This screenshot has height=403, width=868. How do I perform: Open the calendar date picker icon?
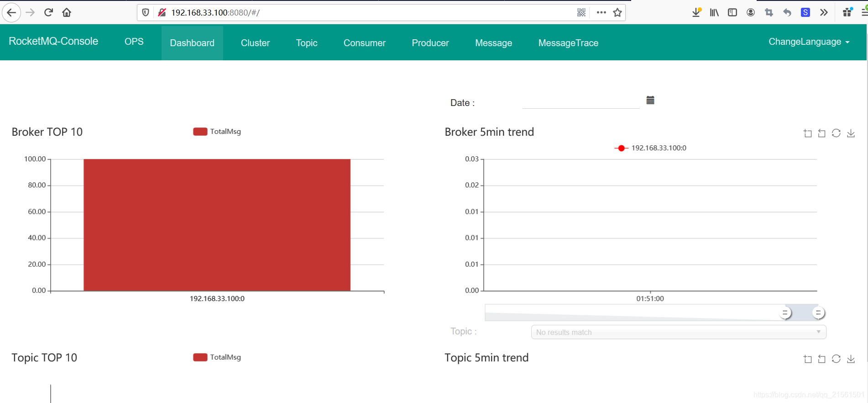(x=650, y=100)
